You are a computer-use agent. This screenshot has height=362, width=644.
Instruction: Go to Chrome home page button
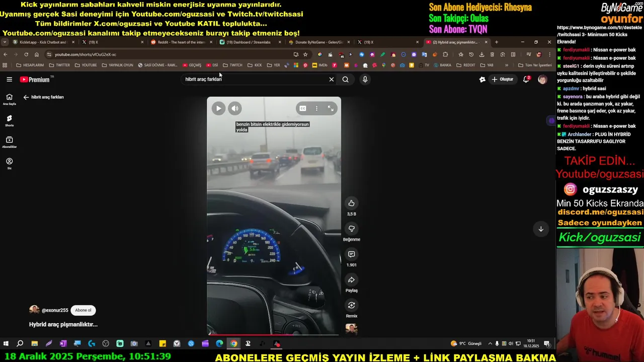37,54
